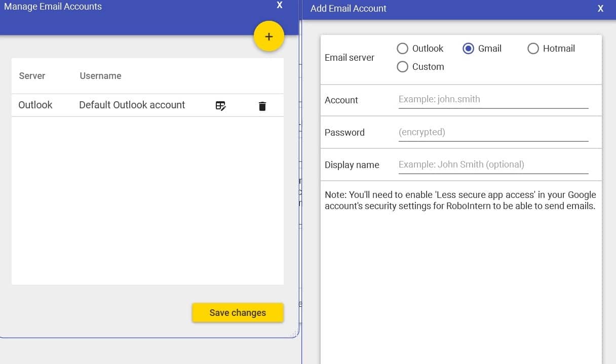Screen dimensions: 616x364
Task: Choose Hotmail as the email server
Action: pyautogui.click(x=533, y=49)
